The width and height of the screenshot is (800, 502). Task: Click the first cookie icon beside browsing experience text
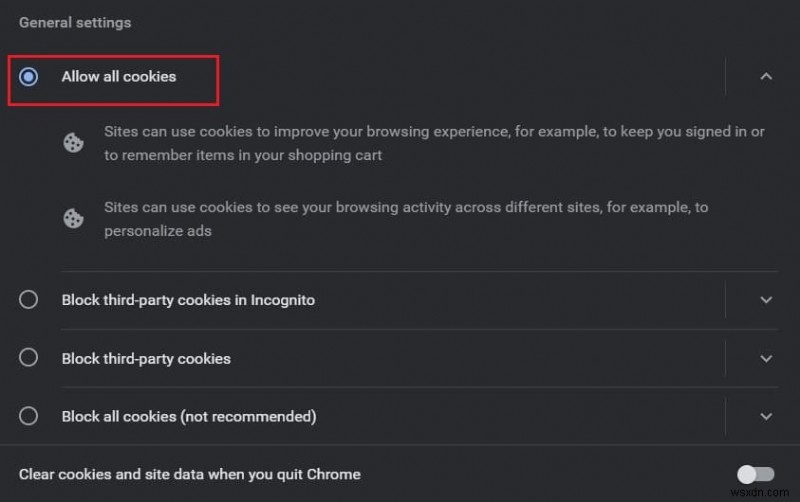pyautogui.click(x=73, y=143)
